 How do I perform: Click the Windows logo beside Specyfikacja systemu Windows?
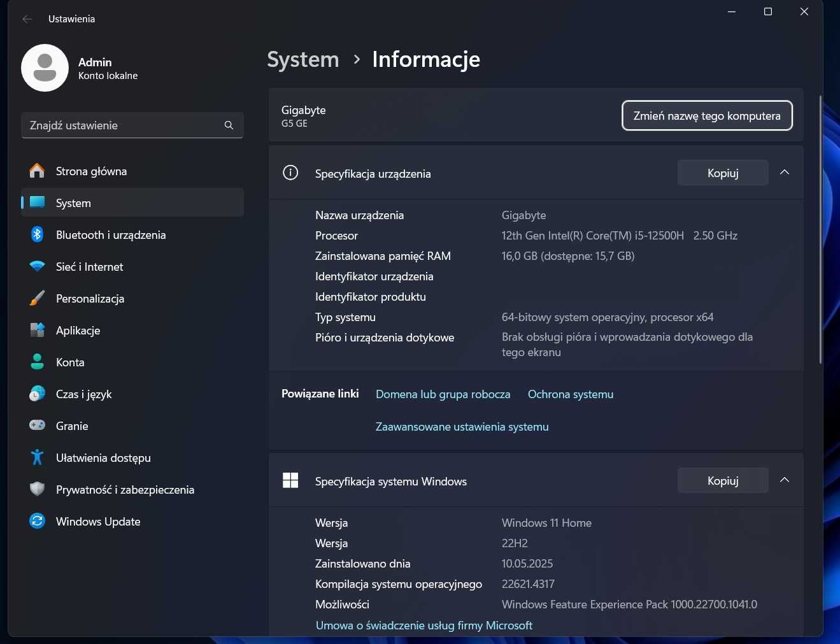tap(290, 480)
